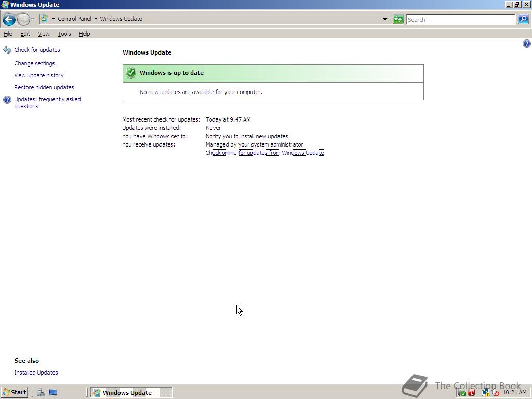Click 'Managed by your system administrator' text
The width and height of the screenshot is (532, 399).
click(255, 144)
